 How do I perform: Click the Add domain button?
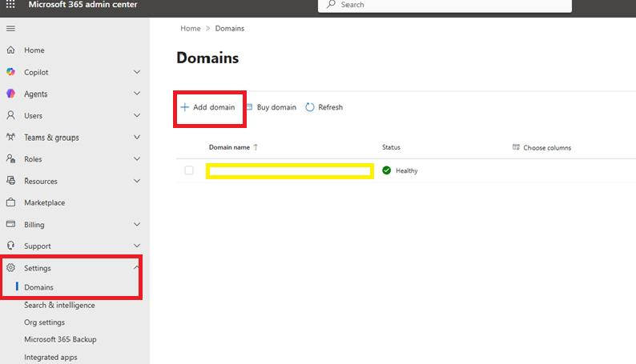(x=207, y=107)
